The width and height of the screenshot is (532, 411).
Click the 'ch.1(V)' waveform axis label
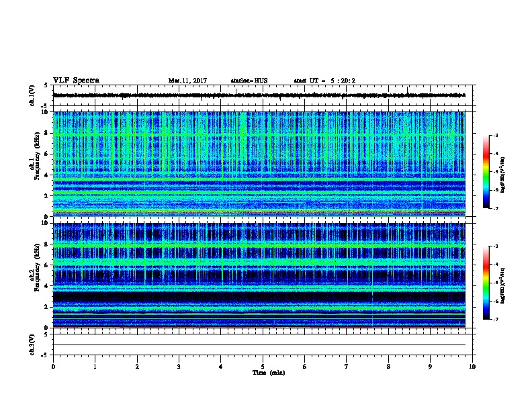point(32,95)
